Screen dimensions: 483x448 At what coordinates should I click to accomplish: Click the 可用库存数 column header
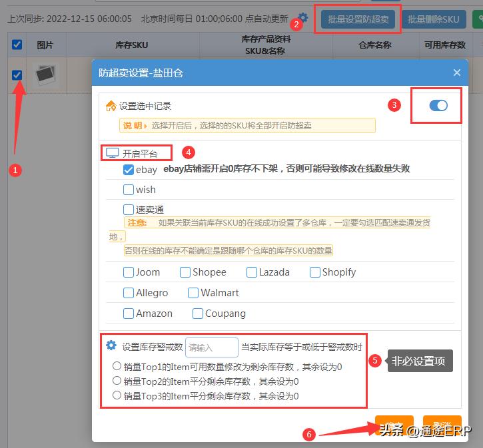click(x=445, y=45)
